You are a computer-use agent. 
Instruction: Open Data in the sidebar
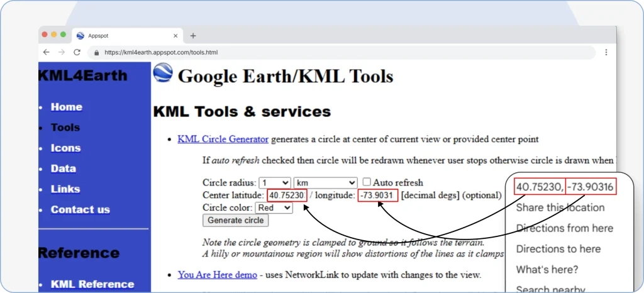pos(64,169)
